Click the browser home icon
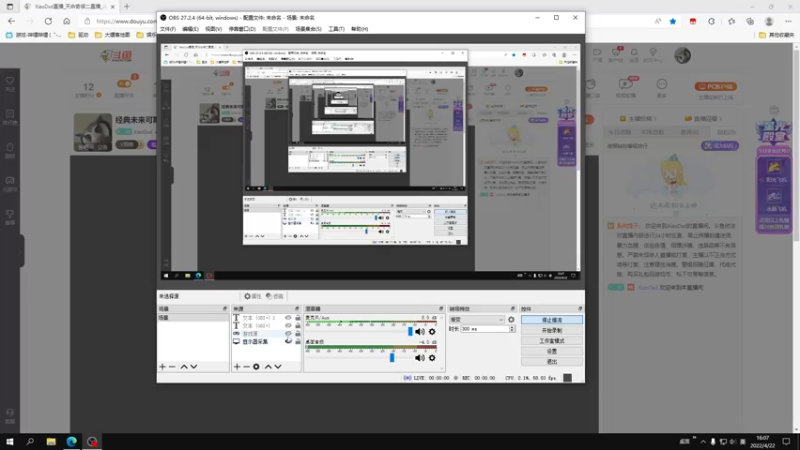This screenshot has height=450, width=800. pos(67,21)
